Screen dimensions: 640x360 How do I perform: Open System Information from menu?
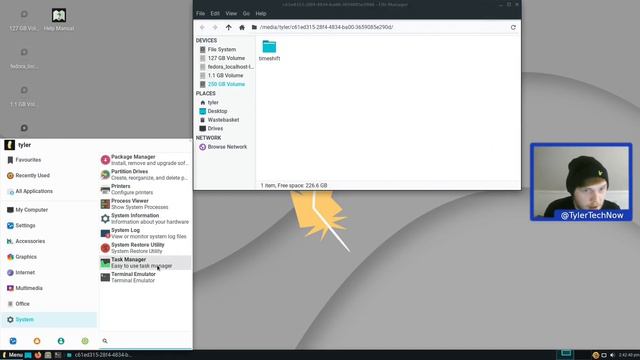point(145,219)
